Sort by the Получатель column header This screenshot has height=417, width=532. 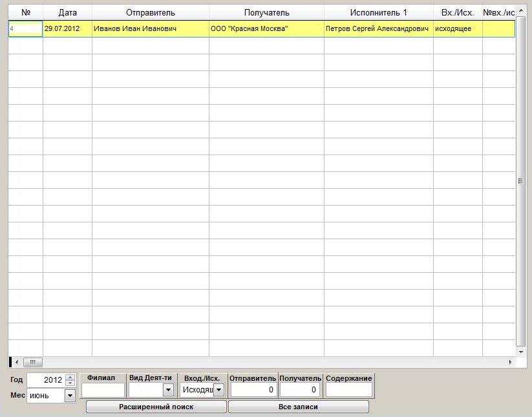coord(267,12)
